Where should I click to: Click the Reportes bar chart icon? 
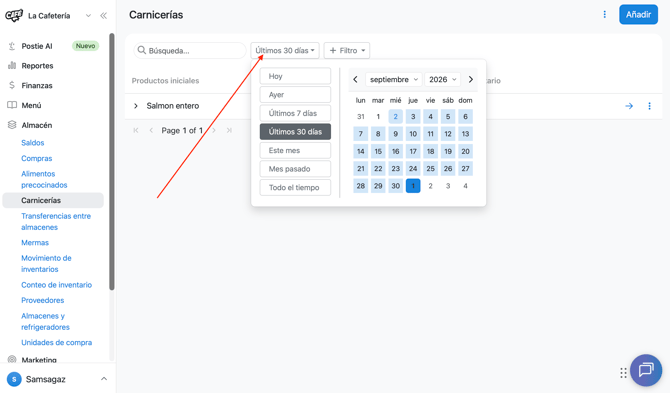(x=12, y=65)
